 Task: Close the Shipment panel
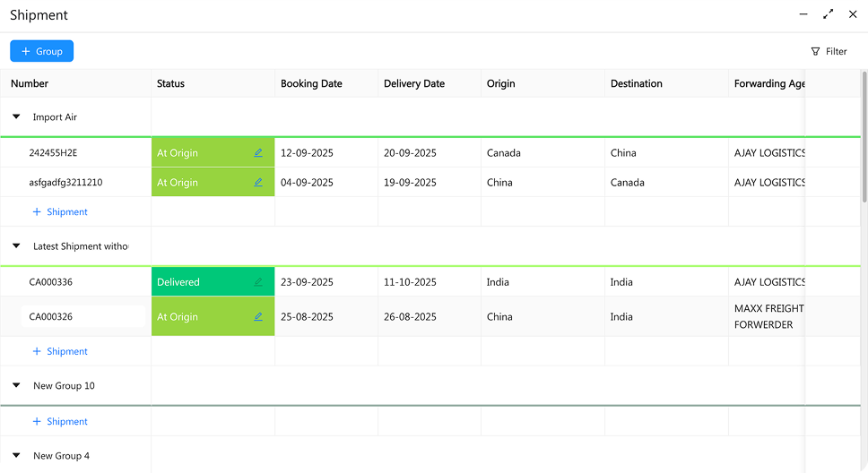click(853, 14)
